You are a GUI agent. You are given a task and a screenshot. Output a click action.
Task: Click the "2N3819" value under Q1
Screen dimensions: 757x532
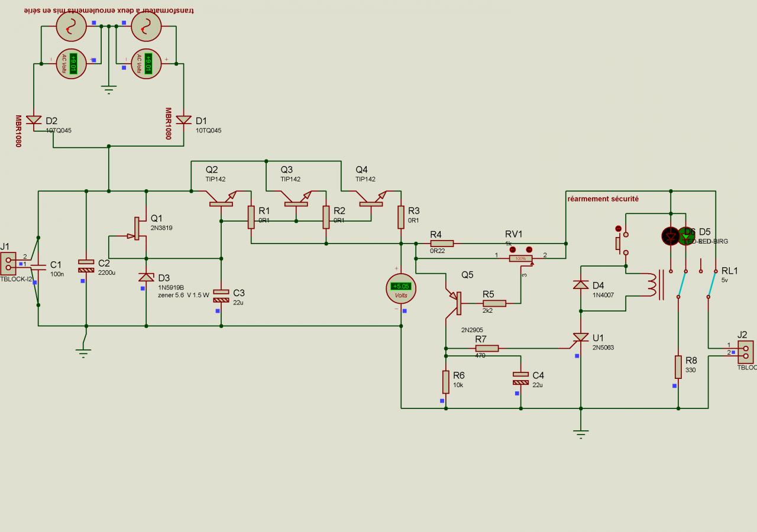pyautogui.click(x=161, y=228)
